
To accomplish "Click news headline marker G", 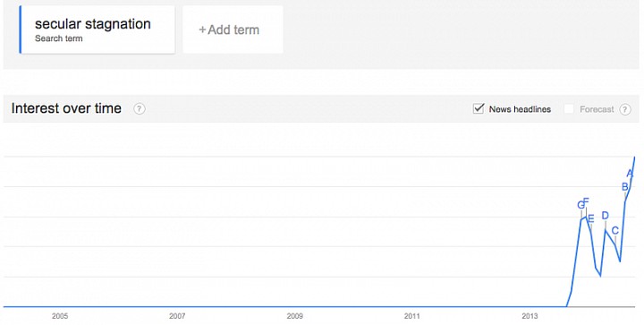I will 580,205.
